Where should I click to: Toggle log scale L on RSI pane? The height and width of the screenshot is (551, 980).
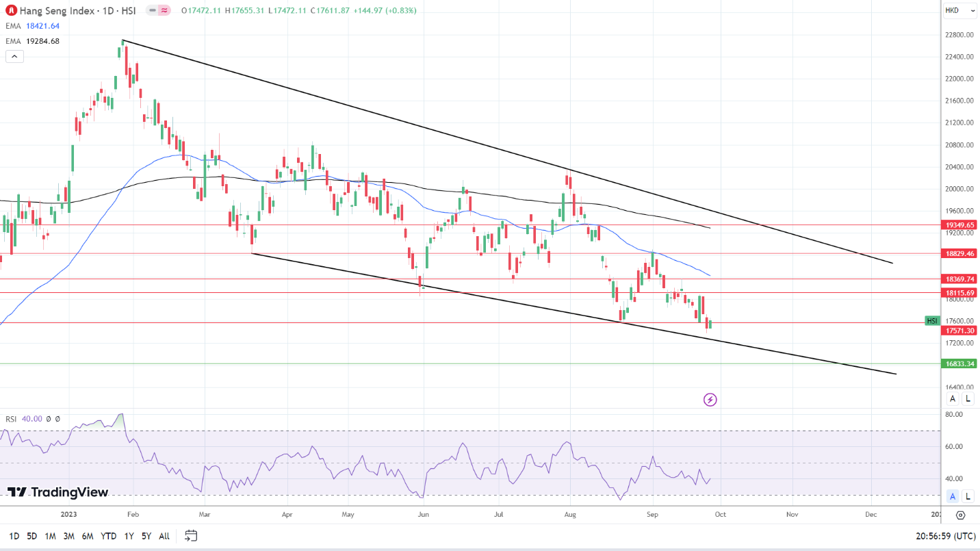[968, 496]
